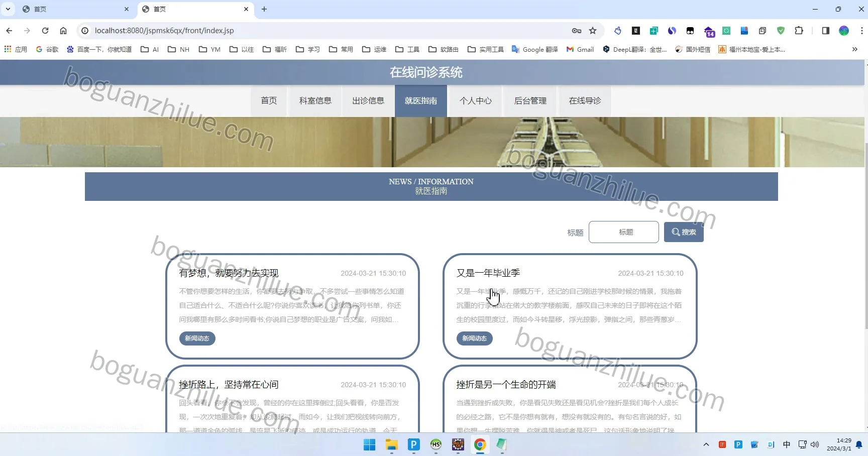This screenshot has height=456, width=868.
Task: Click the browser back arrow
Action: pyautogui.click(x=9, y=31)
